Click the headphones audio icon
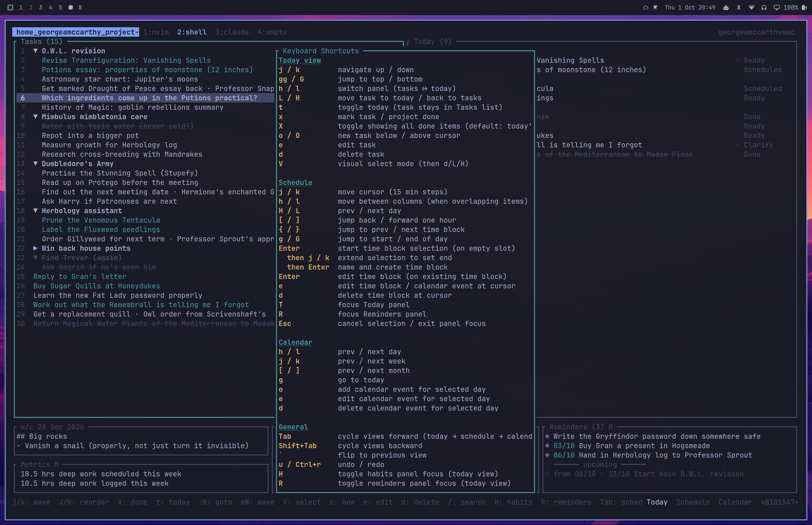This screenshot has height=525, width=812. (764, 8)
